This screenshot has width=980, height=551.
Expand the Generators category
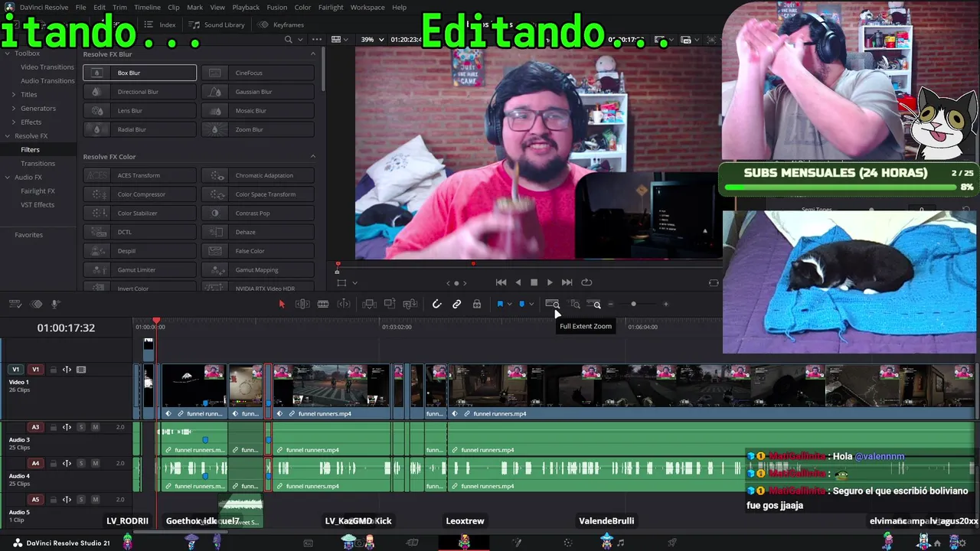[x=13, y=108]
